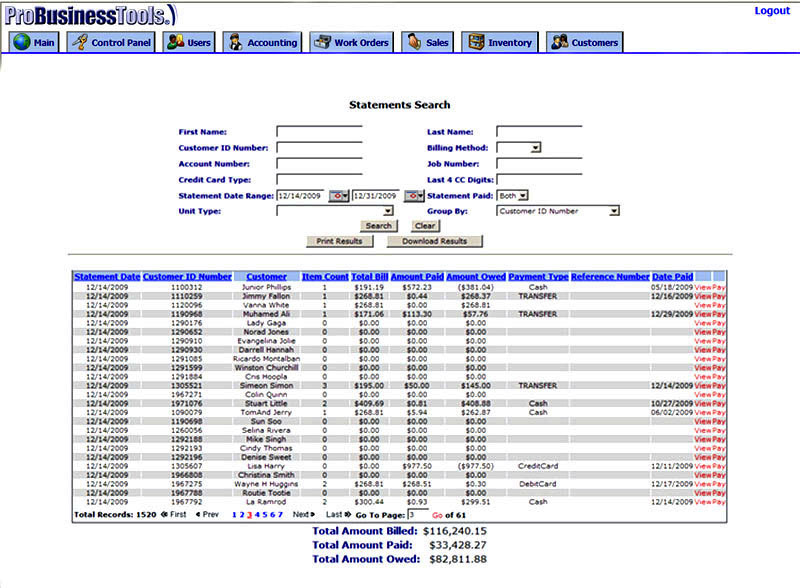Click the accountant icon for Accounting
Screen dimensions: 800x588
pyautogui.click(x=236, y=42)
